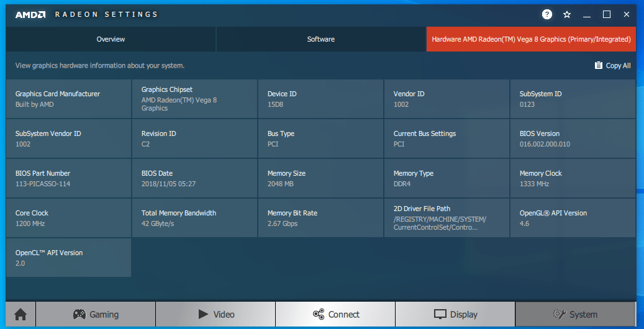This screenshot has height=329, width=644.
Task: Select the Hardware AMD Radeon Vega 8 tab
Action: [x=531, y=40]
